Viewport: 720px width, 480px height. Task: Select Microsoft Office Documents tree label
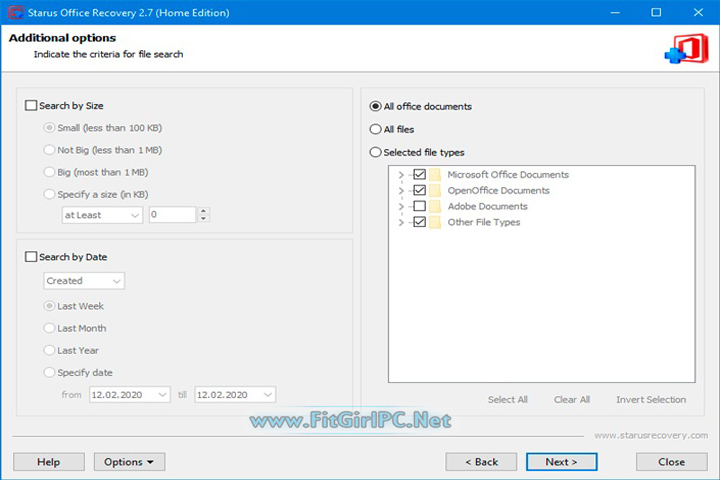(508, 175)
